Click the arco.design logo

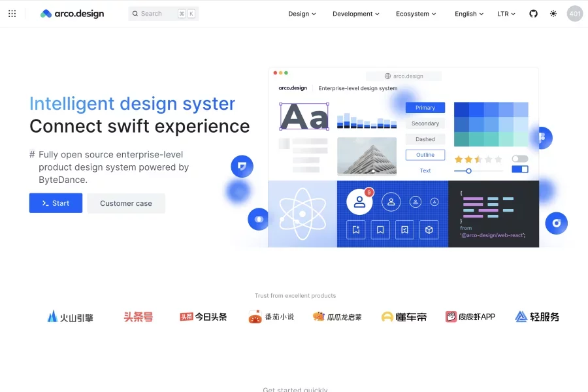point(72,14)
